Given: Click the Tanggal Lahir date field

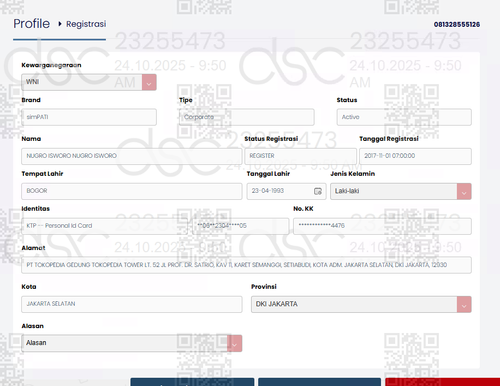Looking at the screenshot, I should pos(286,191).
